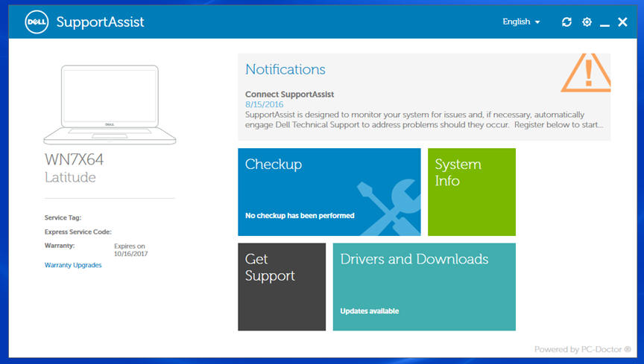
Task: Click the wrench and screwdriver icon
Action: (x=389, y=207)
